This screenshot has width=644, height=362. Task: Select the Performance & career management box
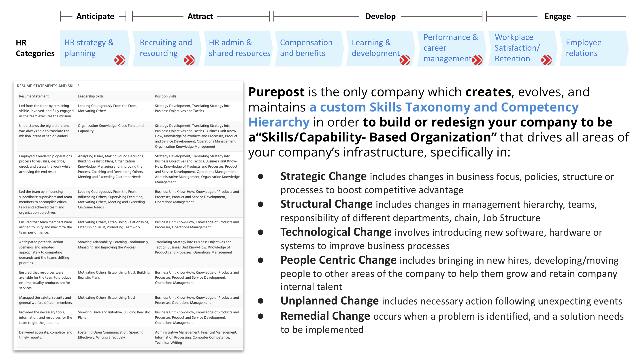point(452,48)
